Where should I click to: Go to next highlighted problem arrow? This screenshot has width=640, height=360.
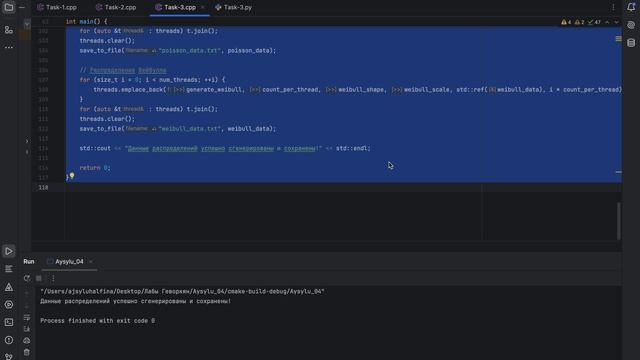coord(616,22)
